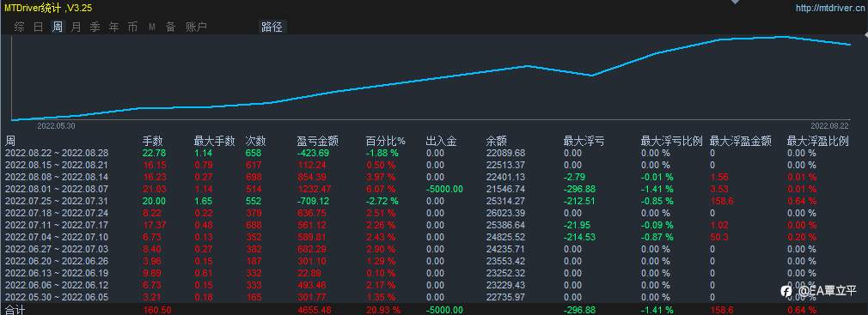This screenshot has width=868, height=315.
Task: Click the 最大手数 column header
Action: [215, 142]
